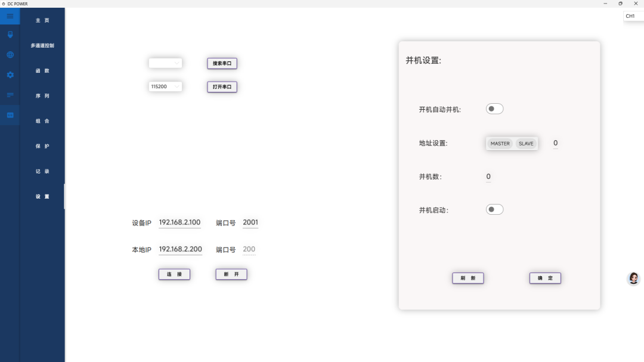The height and width of the screenshot is (362, 644).
Task: Select the SLAVE address option
Action: pyautogui.click(x=525, y=144)
